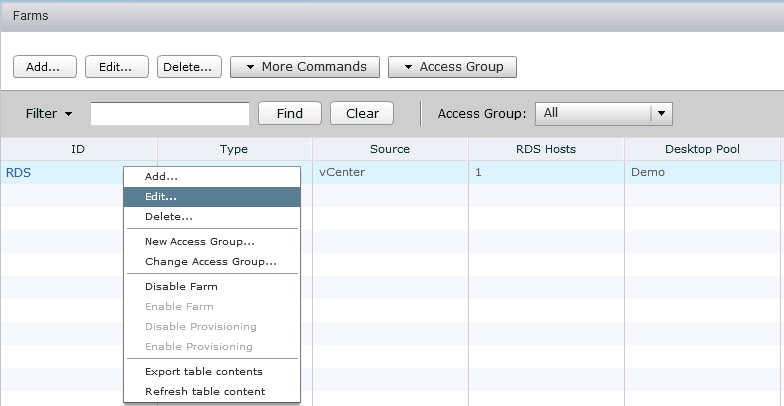Open the More Commands dropdown

tap(304, 67)
